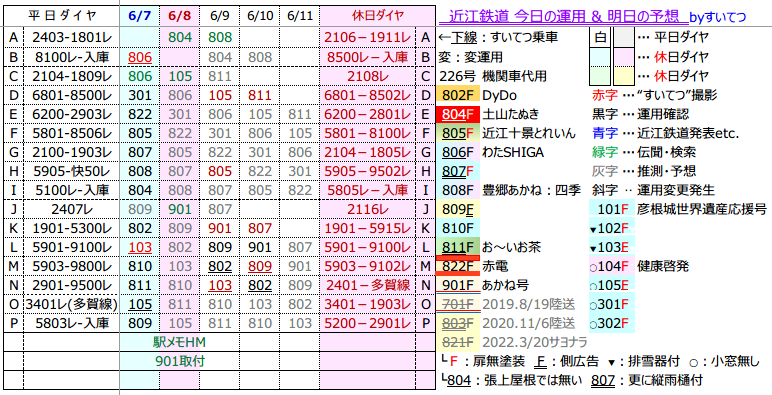Click the 1901-5300レ weekday cell
This screenshot has height=395, width=772.
click(x=71, y=229)
